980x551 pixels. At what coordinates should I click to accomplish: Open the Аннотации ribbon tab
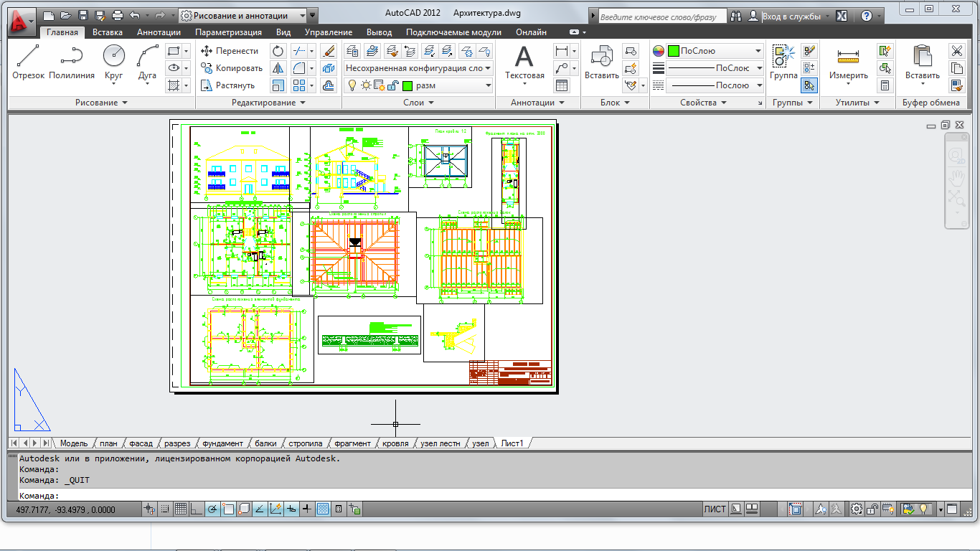point(159,32)
